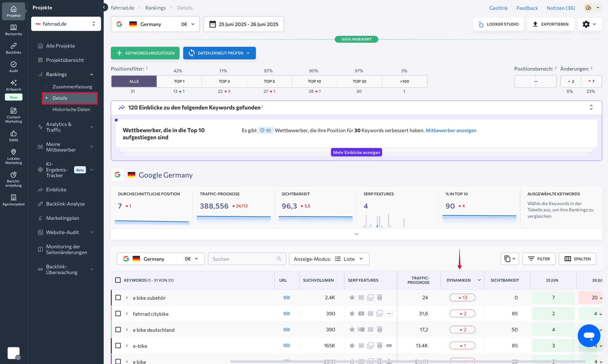Open the chat support bubble
608x364 pixels.
[x=589, y=336]
